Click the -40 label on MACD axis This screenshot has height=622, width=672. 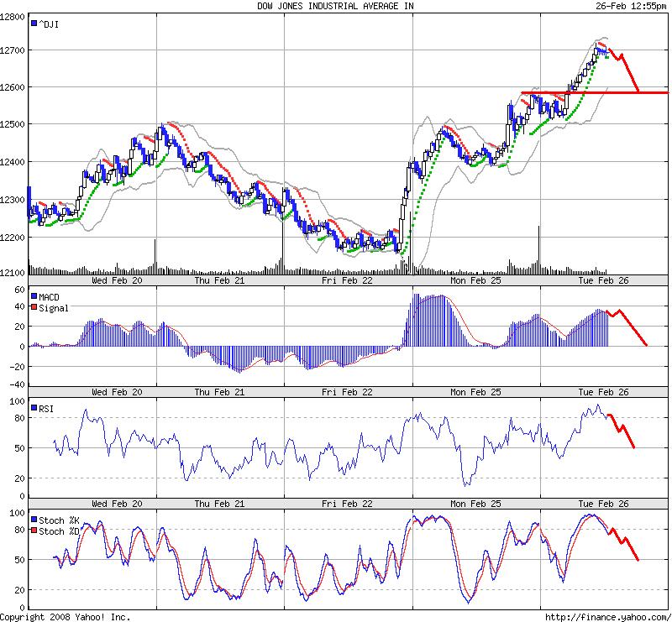coord(18,384)
